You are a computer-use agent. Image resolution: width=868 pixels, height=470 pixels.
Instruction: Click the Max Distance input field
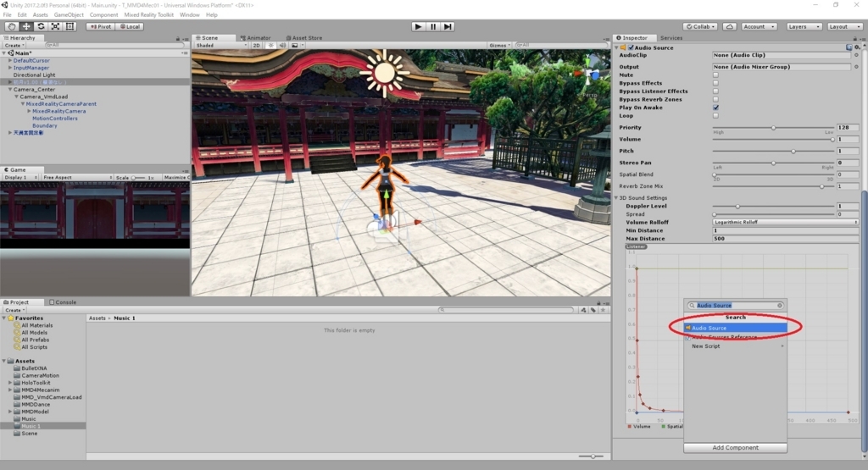[786, 239]
